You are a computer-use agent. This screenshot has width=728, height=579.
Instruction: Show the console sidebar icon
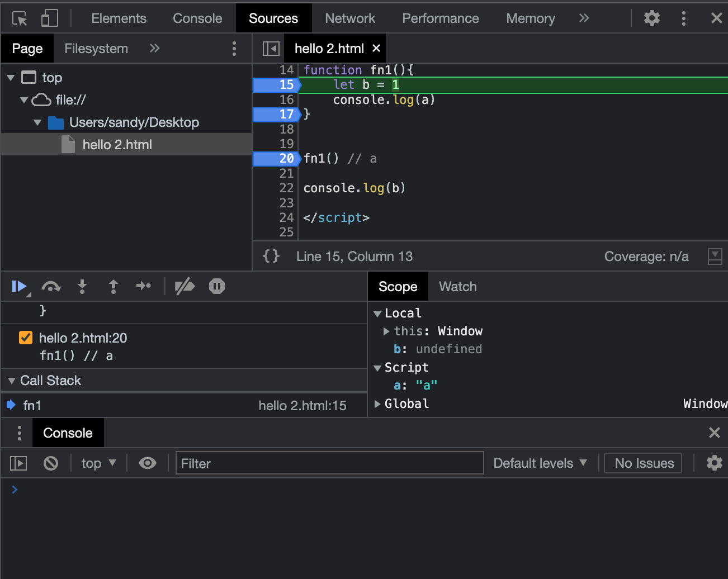point(18,463)
